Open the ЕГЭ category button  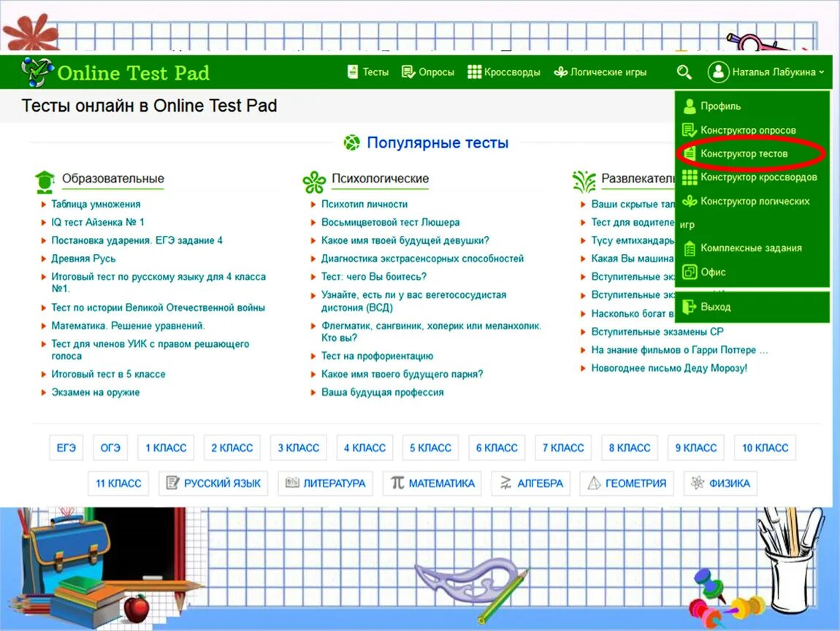(66, 448)
